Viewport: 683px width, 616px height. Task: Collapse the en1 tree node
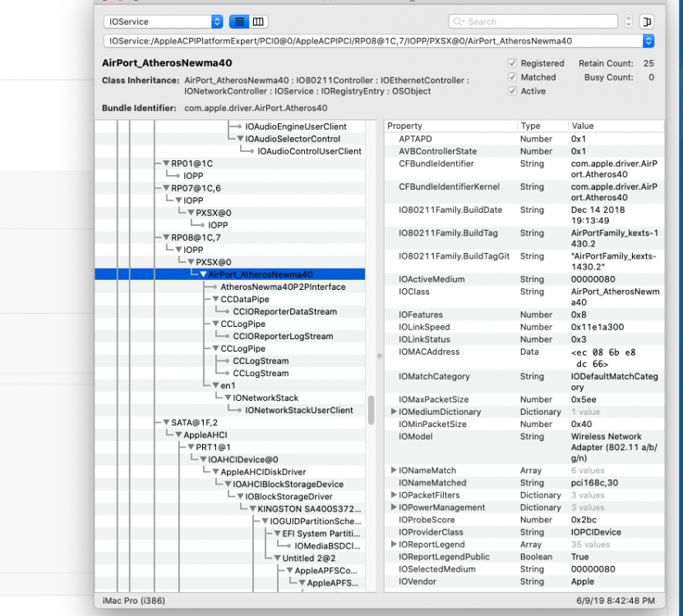tap(215, 386)
